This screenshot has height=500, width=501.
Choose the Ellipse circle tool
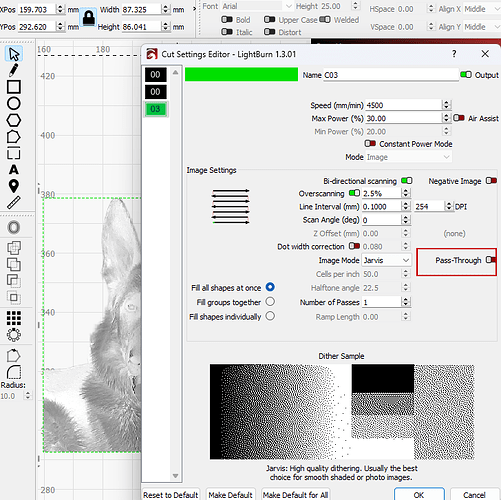pos(14,103)
